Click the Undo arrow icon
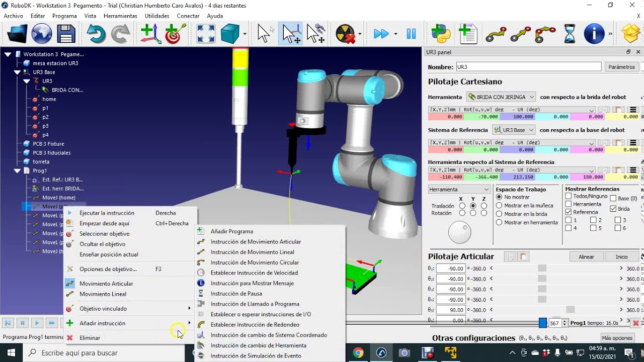 click(x=96, y=34)
